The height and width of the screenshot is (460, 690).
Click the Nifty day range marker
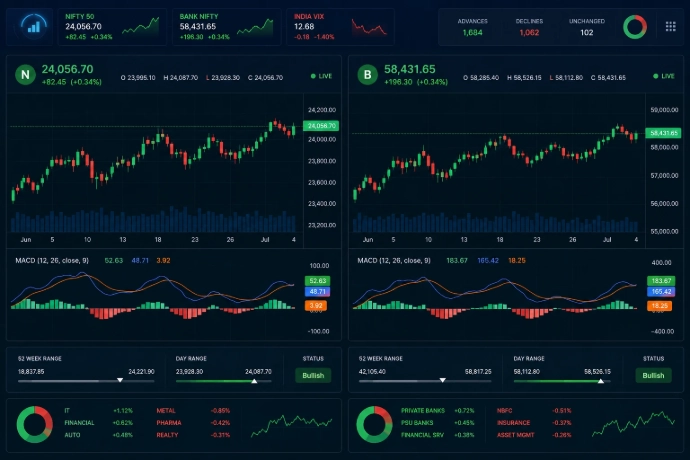[254, 381]
